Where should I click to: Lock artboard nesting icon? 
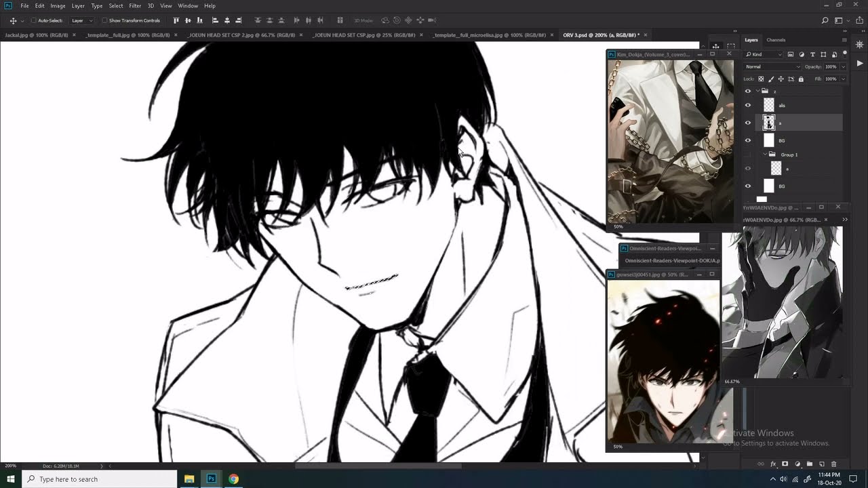click(791, 79)
